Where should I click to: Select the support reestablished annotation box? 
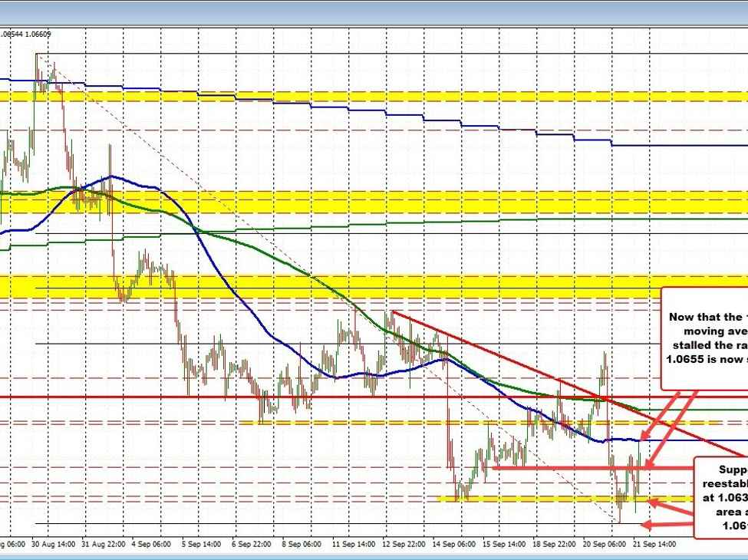click(x=720, y=496)
